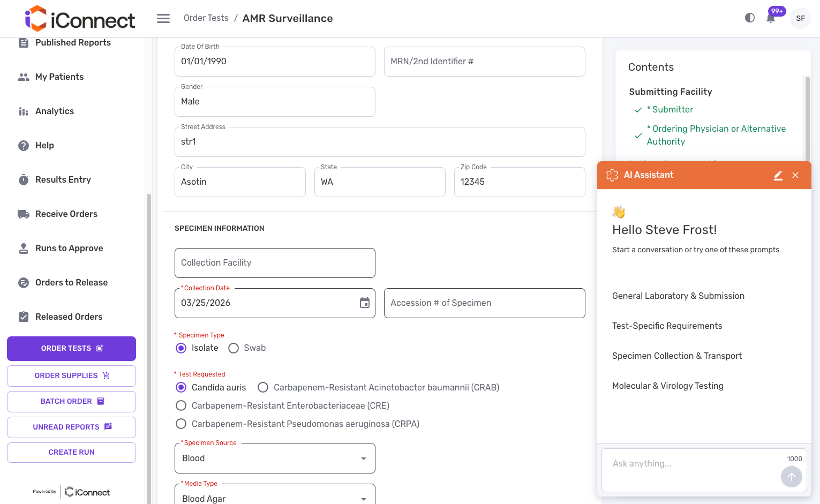Open calendar picker for Collection Date
Image resolution: width=820 pixels, height=504 pixels.
[365, 303]
